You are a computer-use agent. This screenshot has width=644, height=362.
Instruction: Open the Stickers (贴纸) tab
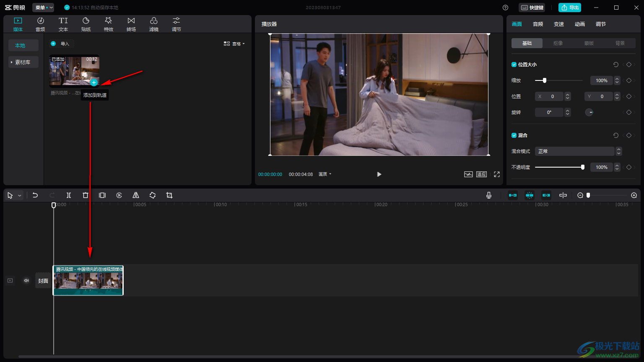86,24
